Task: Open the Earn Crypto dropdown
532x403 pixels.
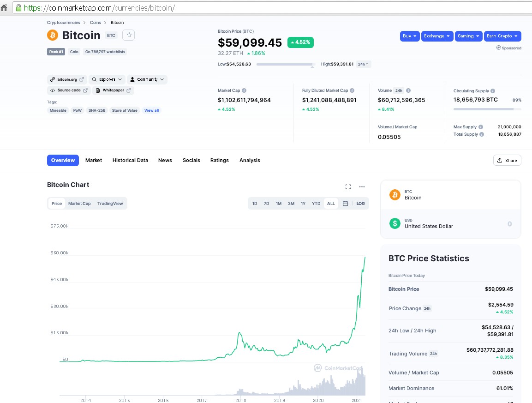Action: pos(502,36)
